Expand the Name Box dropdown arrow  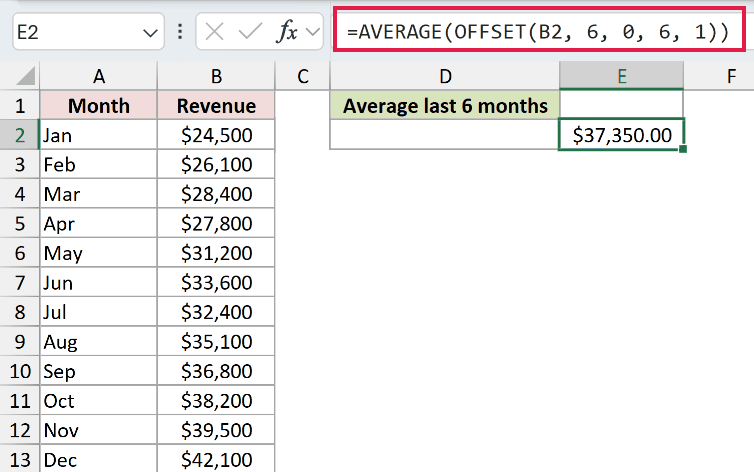[x=150, y=33]
